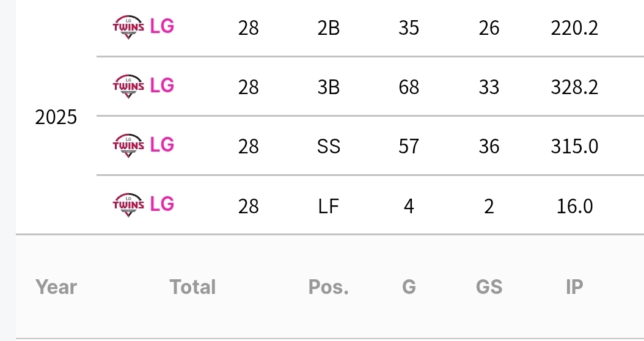The width and height of the screenshot is (644, 341).
Task: Select the 2025 year cell
Action: pyautogui.click(x=56, y=117)
